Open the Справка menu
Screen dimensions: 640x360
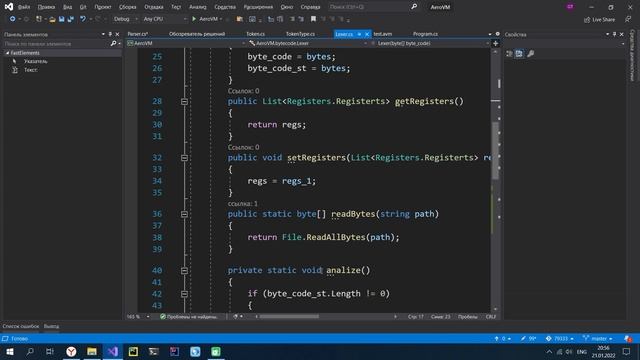point(310,7)
